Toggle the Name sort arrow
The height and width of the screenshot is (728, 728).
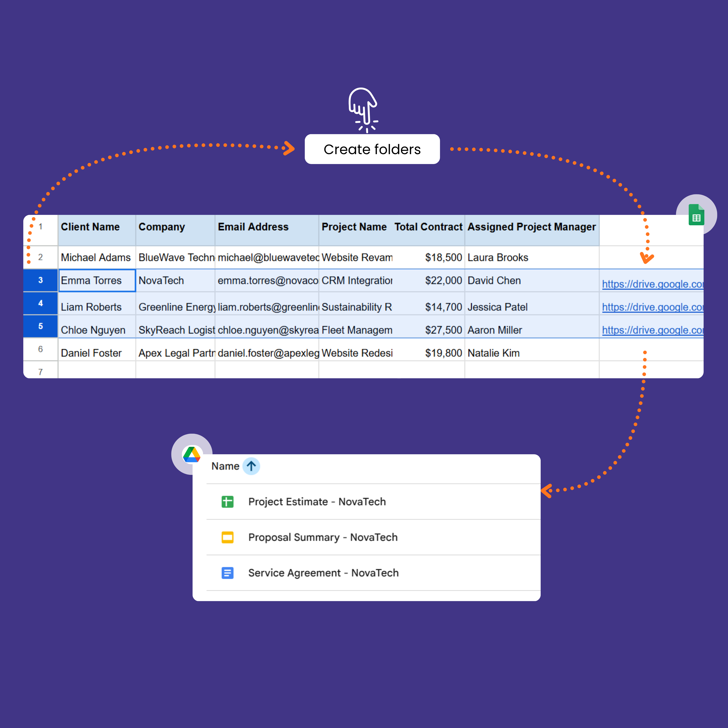(251, 466)
